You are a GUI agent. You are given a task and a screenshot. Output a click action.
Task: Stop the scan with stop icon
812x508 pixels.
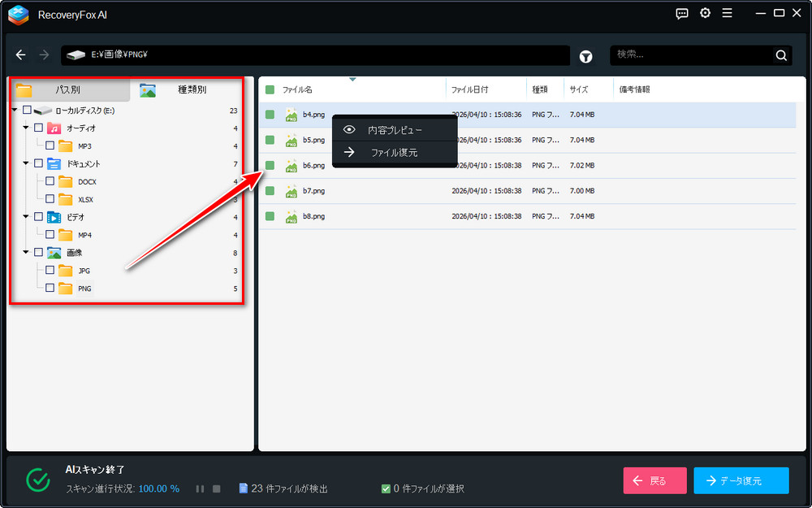(x=216, y=488)
